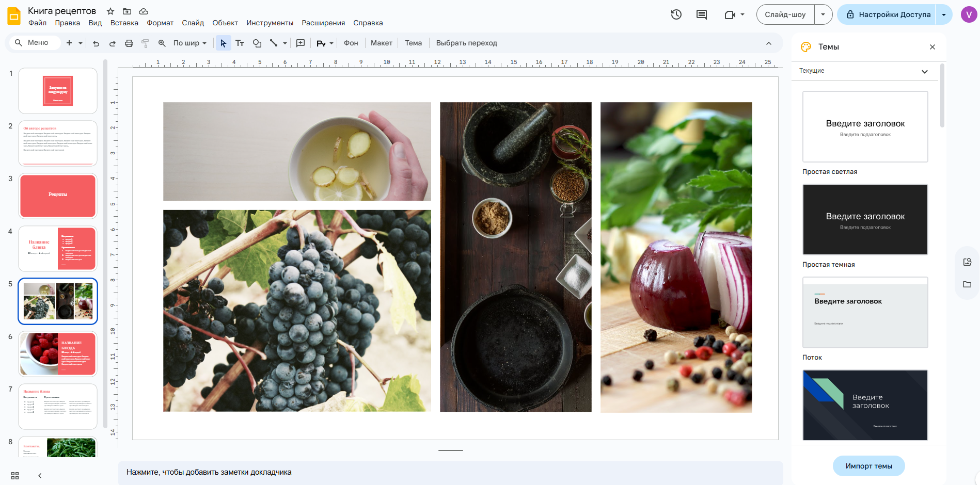Click the Redo arrow in the toolbar

[x=112, y=43]
